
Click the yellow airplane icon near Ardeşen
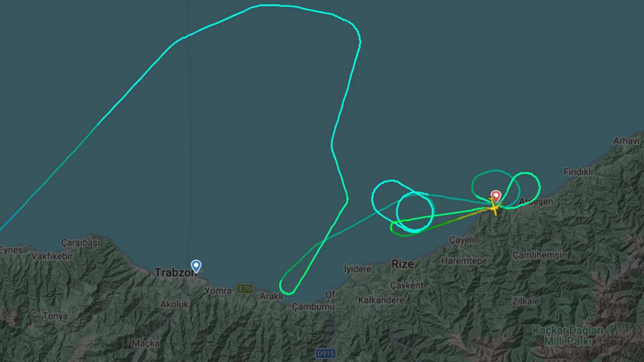click(495, 207)
